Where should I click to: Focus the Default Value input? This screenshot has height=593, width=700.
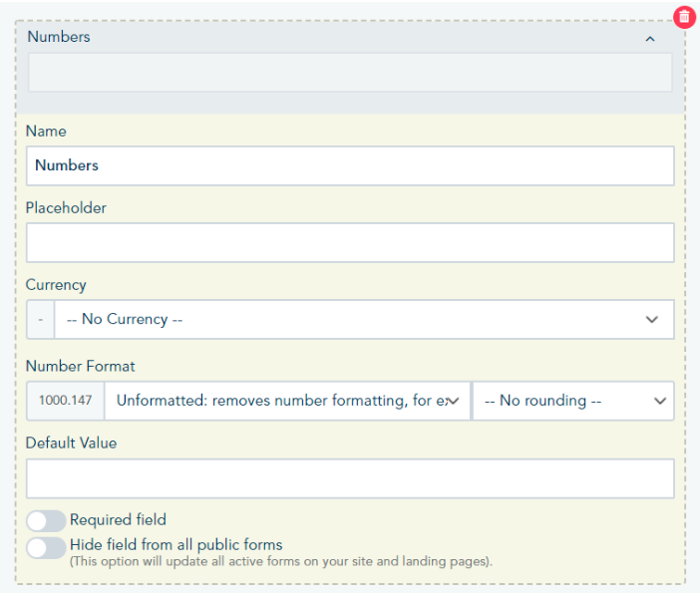pyautogui.click(x=350, y=478)
